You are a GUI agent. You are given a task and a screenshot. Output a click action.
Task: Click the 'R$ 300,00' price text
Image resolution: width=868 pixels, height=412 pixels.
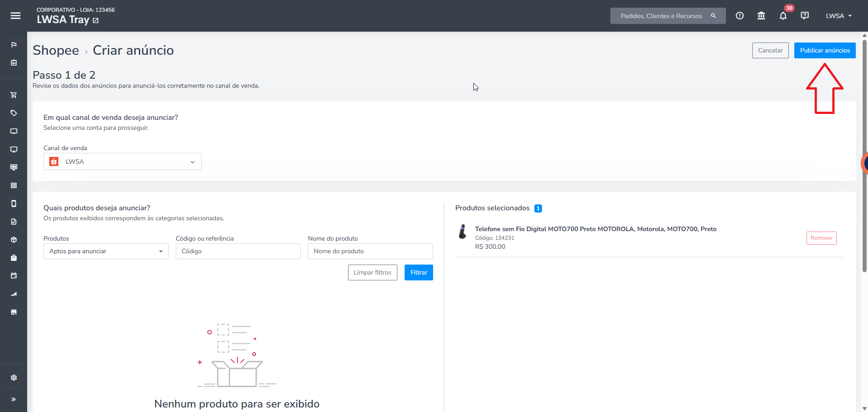pos(490,247)
